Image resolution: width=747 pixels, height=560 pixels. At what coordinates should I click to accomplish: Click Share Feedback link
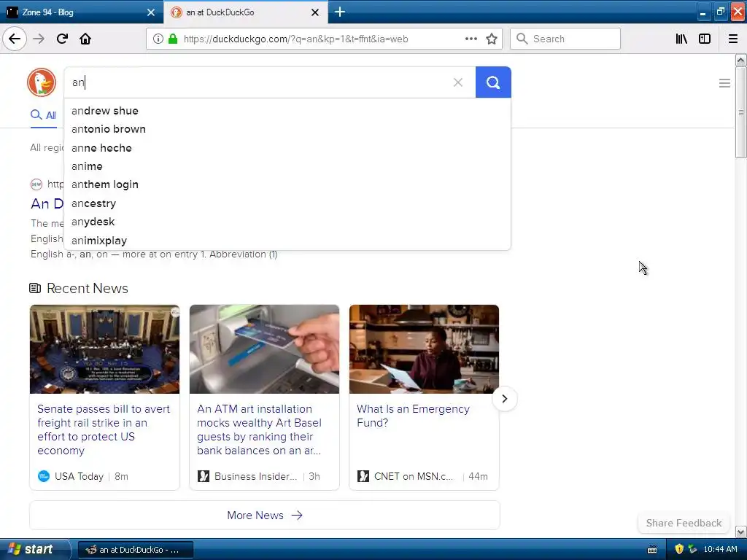point(684,523)
